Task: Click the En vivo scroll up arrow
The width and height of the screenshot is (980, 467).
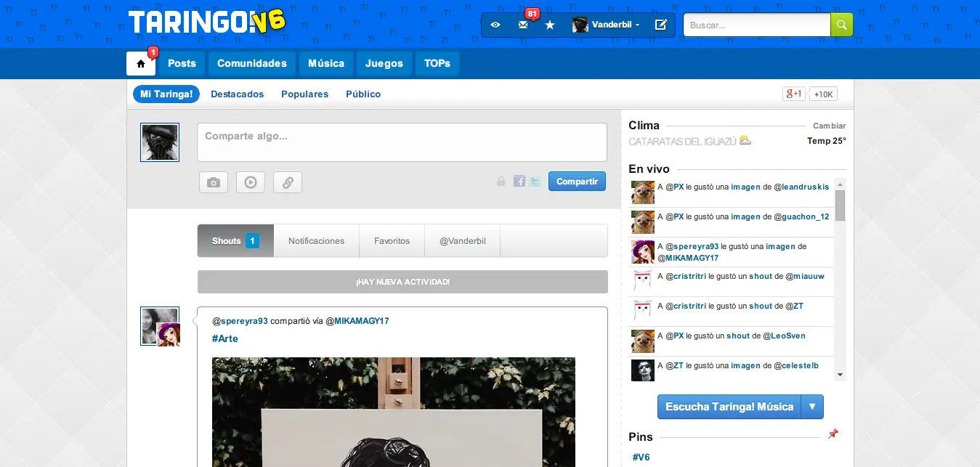Action: (840, 184)
